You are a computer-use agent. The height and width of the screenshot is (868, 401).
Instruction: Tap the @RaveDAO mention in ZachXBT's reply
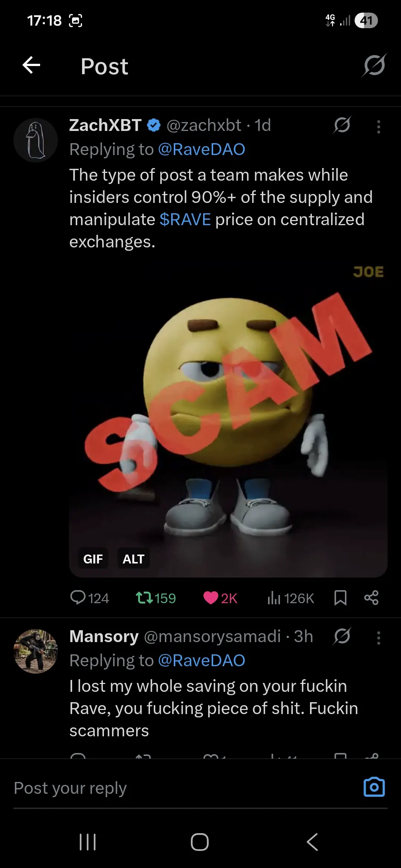202,149
